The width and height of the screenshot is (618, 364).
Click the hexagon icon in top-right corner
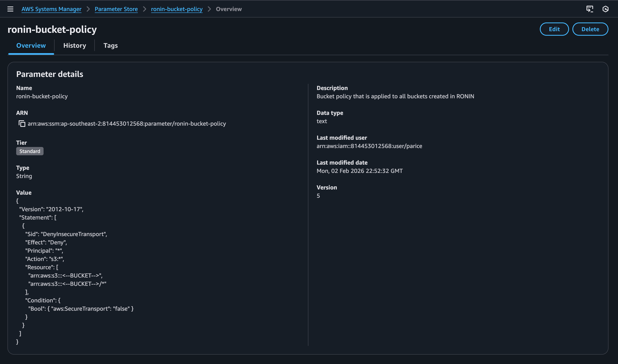tap(605, 9)
